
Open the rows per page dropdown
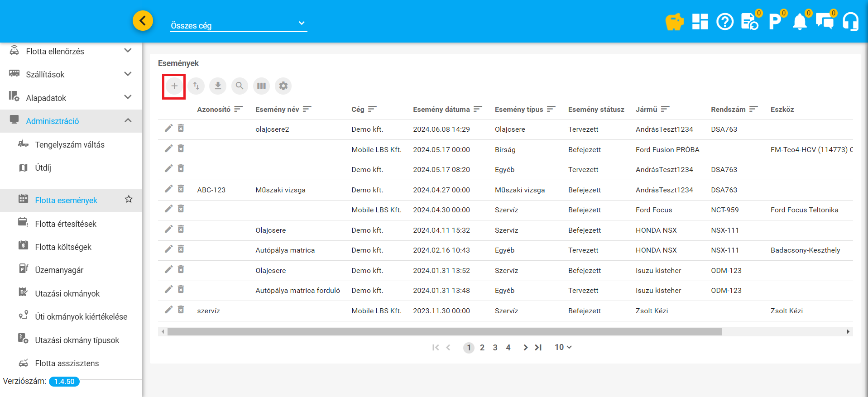point(563,347)
